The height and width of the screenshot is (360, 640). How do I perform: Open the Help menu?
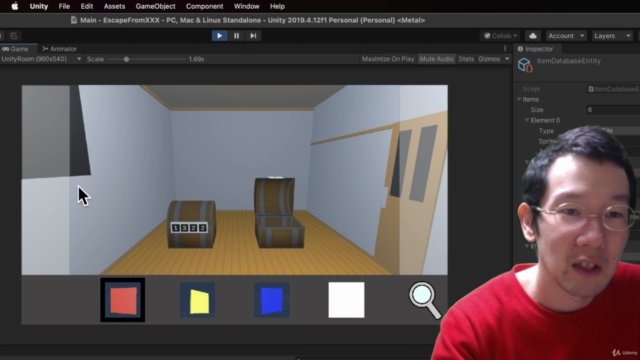pos(277,6)
